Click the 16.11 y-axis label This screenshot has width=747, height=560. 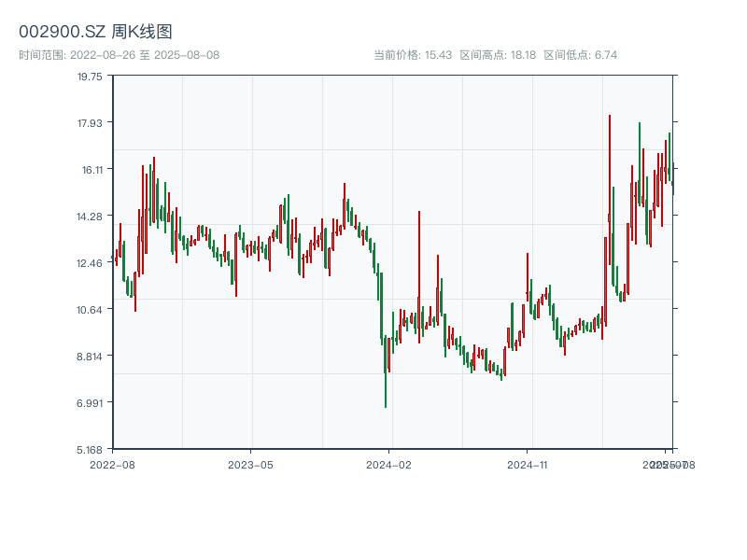coord(92,170)
